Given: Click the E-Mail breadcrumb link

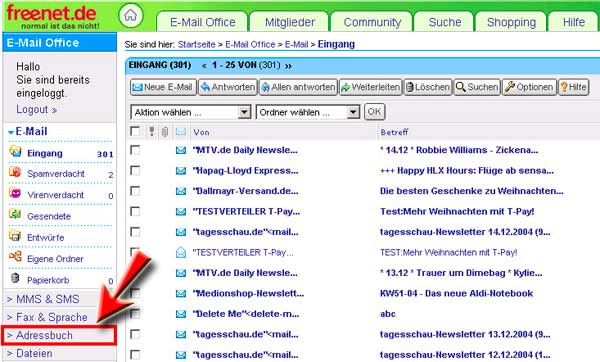Looking at the screenshot, I should click(296, 44).
